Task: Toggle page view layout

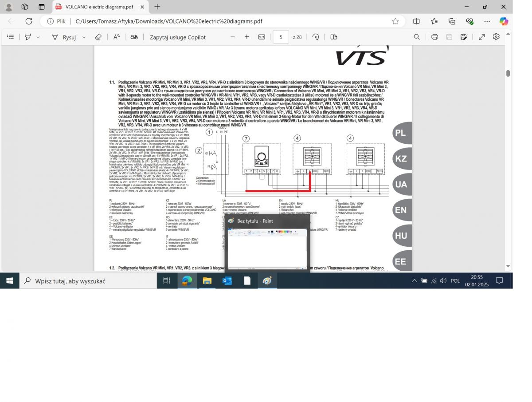Action: pos(334,37)
